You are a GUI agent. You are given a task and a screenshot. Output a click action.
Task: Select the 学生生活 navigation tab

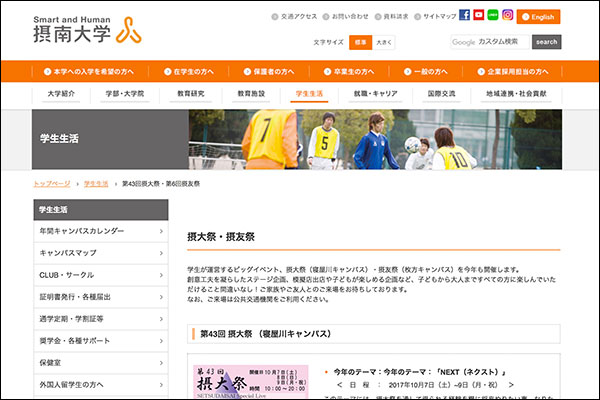pyautogui.click(x=309, y=93)
